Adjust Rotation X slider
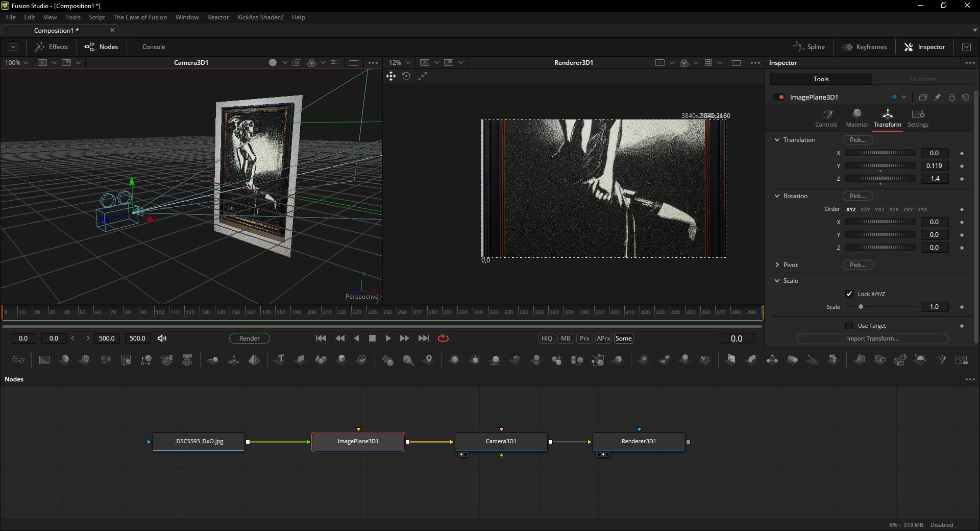The image size is (980, 531). tap(880, 222)
